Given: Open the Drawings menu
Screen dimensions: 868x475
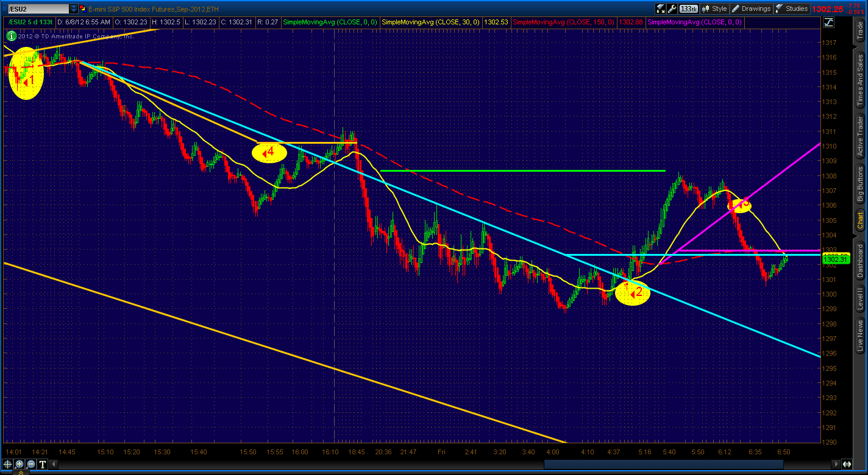Looking at the screenshot, I should click(x=752, y=9).
